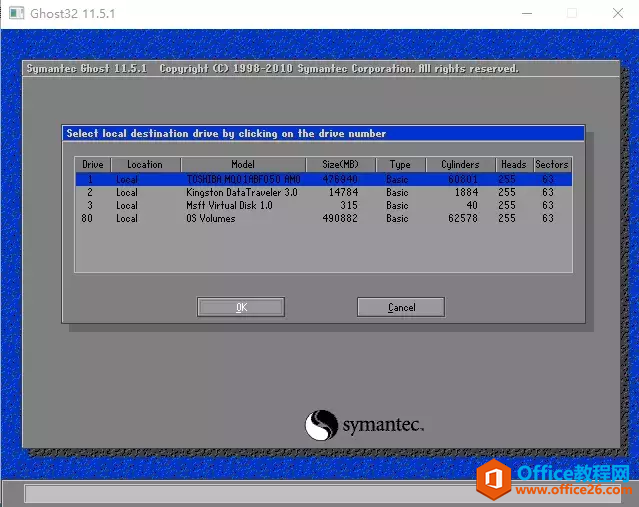
Task: Select drive number 80 in list
Action: [87, 218]
